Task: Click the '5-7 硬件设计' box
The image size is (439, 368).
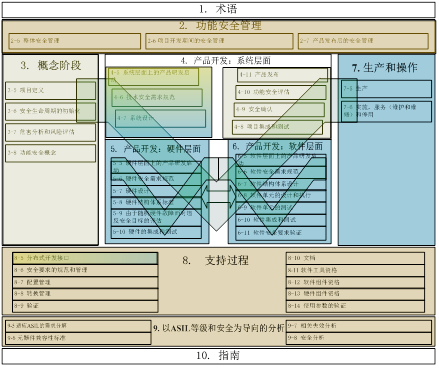Action: [156, 191]
